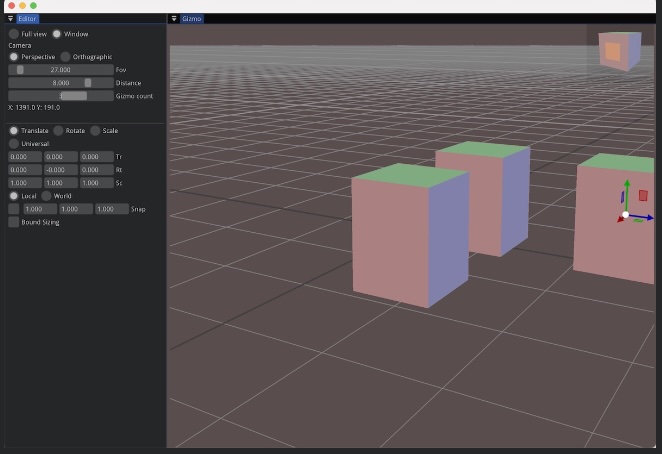This screenshot has width=662, height=454.
Task: Click the red plane handle on gizmo
Action: [x=643, y=195]
